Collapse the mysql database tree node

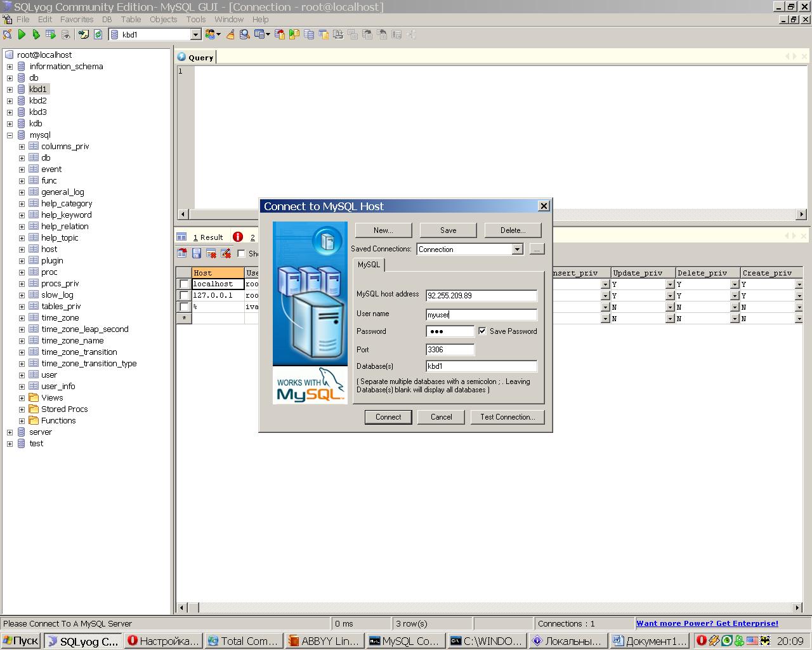tap(10, 135)
